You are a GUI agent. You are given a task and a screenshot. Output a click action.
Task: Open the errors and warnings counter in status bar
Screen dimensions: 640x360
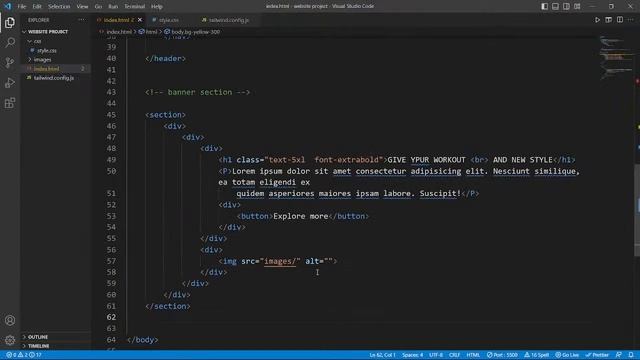click(24, 355)
